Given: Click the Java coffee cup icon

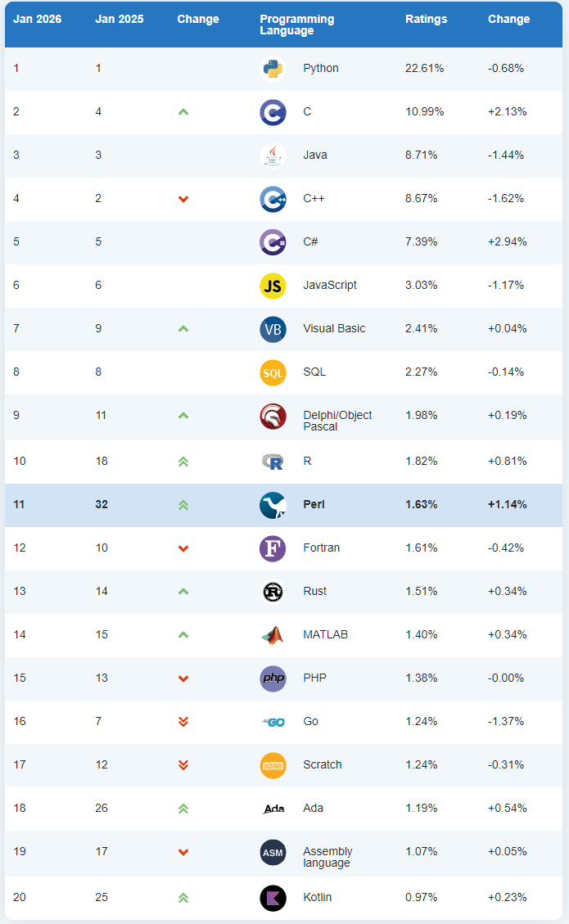Looking at the screenshot, I should 273,156.
